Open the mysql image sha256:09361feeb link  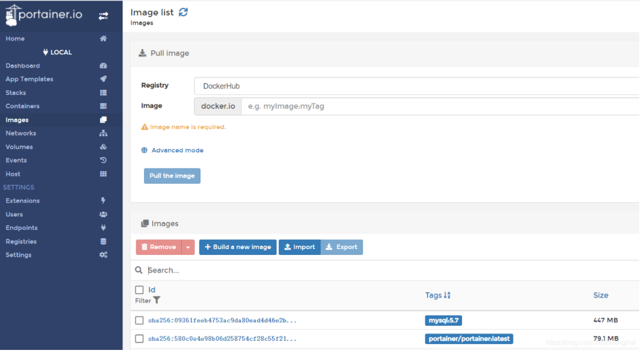(222, 321)
